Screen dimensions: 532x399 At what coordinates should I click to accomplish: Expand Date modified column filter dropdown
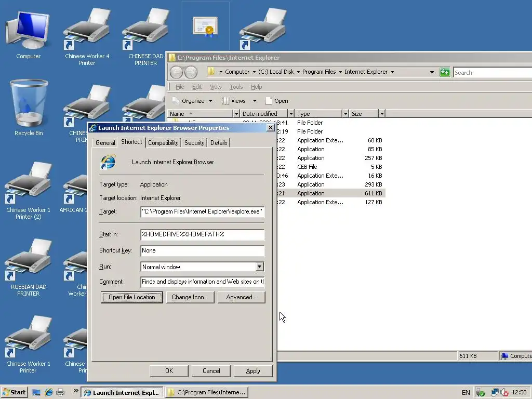(291, 114)
